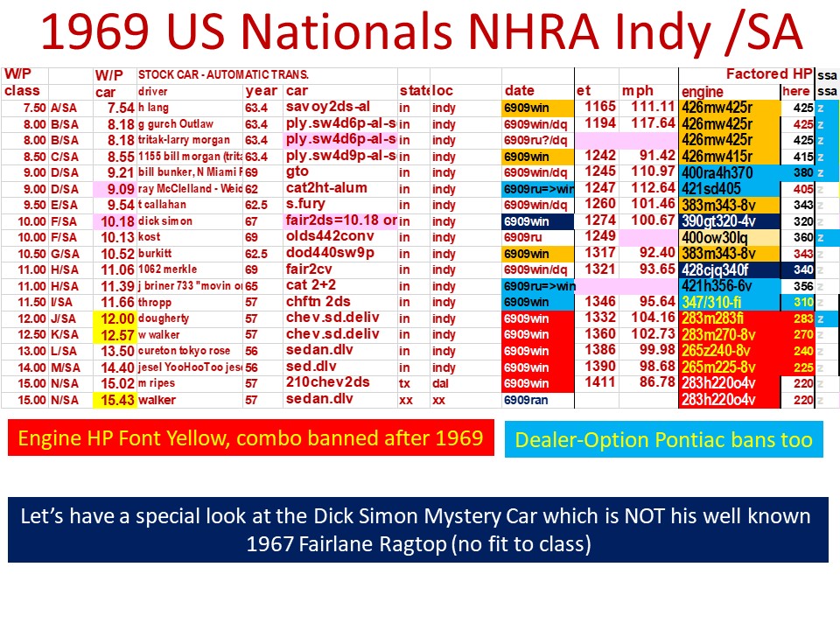The image size is (840, 630).
Task: Click mph value '104.16'
Action: tap(653, 318)
